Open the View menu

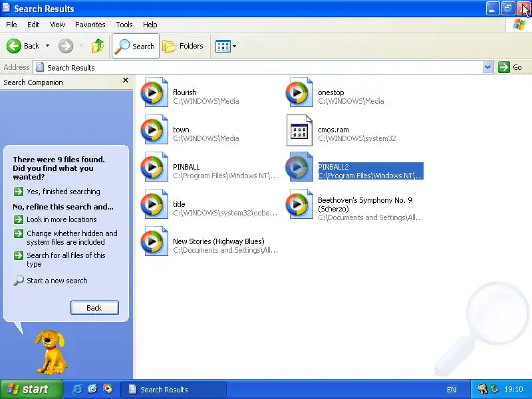click(x=57, y=25)
